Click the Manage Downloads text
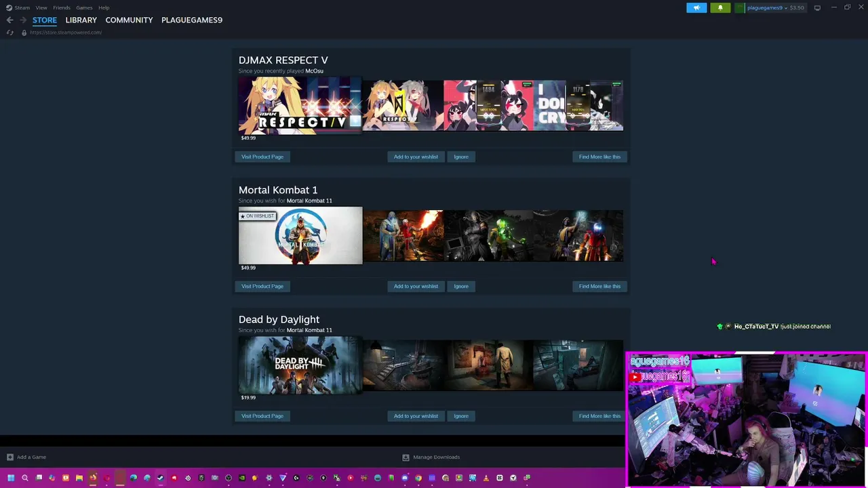The height and width of the screenshot is (488, 868). tap(436, 457)
